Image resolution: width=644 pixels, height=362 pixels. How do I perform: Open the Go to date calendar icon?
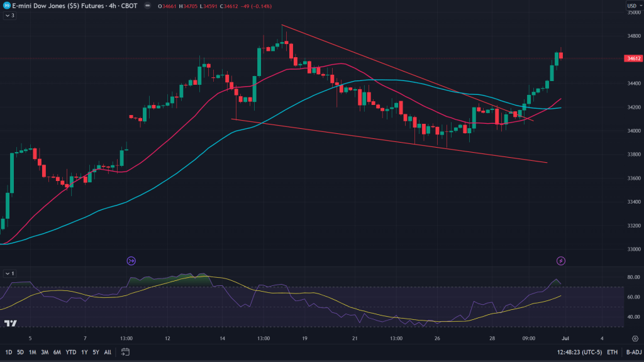(x=125, y=352)
